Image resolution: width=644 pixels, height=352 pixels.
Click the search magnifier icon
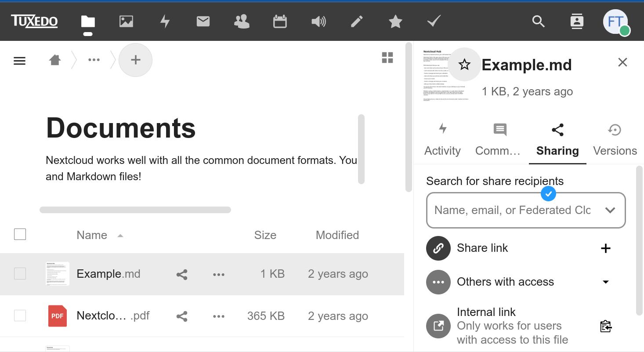(538, 21)
